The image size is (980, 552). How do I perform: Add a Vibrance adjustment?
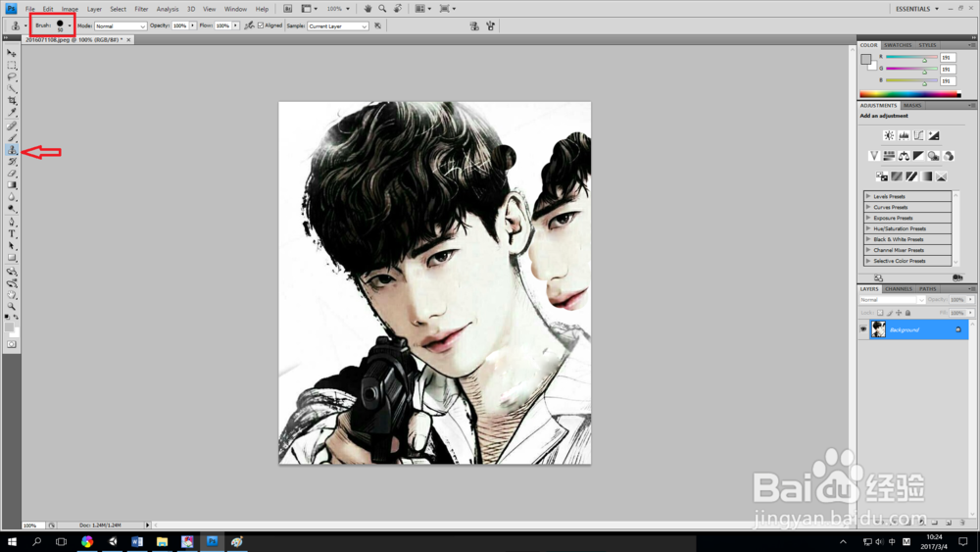tap(874, 156)
